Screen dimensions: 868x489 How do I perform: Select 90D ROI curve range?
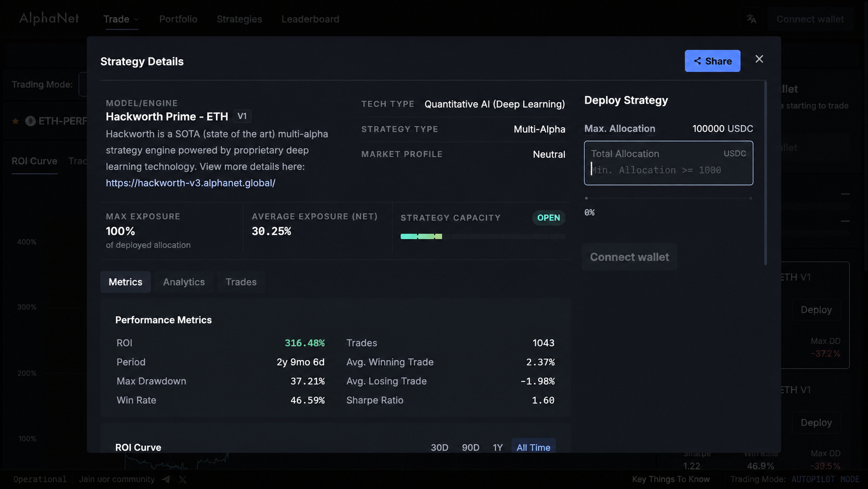(470, 447)
